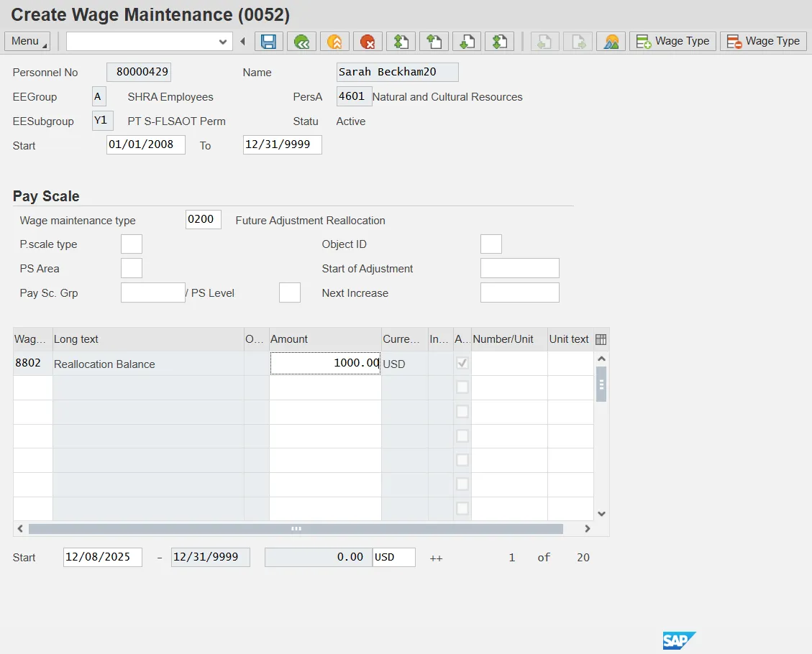Click the table horizontal scrollbar handle
The width and height of the screenshot is (812, 654).
[296, 529]
